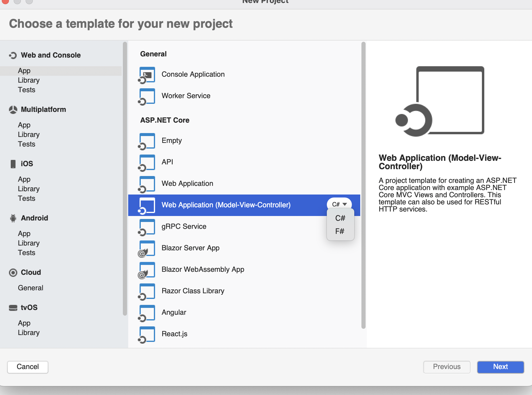Choose the Empty template name

click(x=171, y=141)
